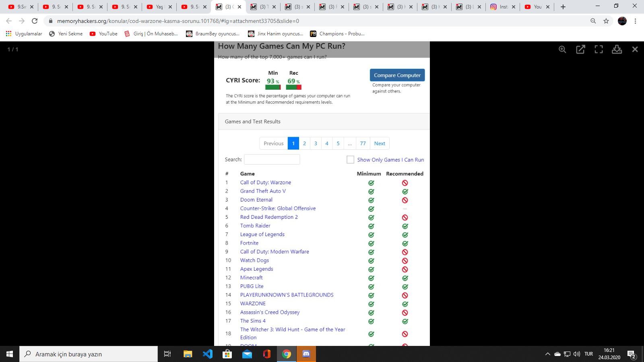Open the Mail app from the taskbar

point(247,354)
